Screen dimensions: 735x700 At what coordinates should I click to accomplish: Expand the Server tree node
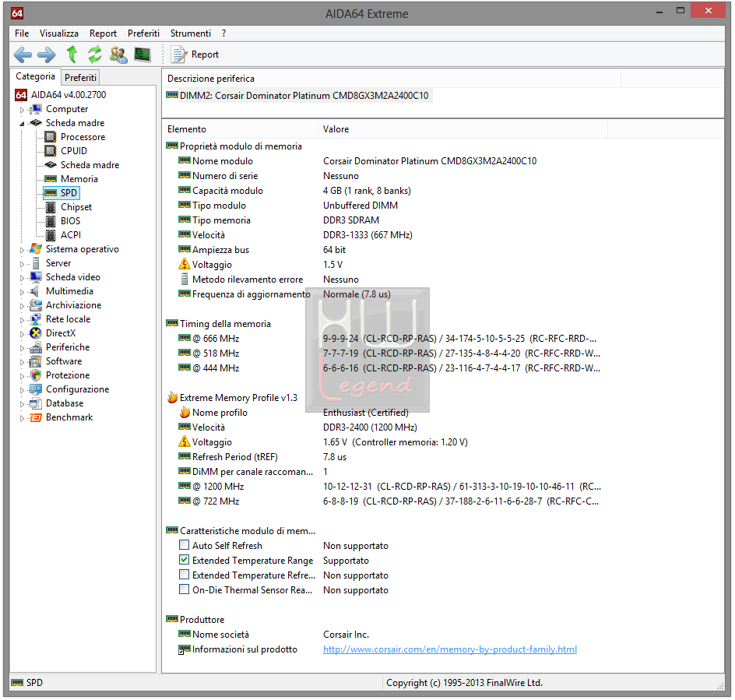pos(22,264)
